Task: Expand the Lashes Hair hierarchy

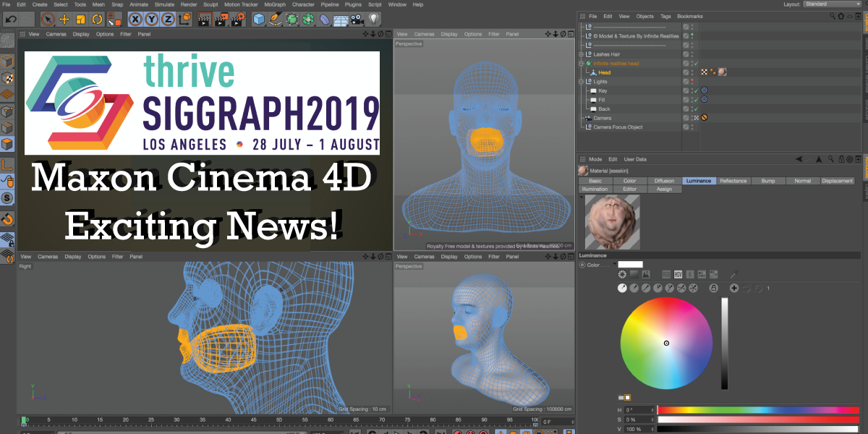Action: pyautogui.click(x=581, y=54)
